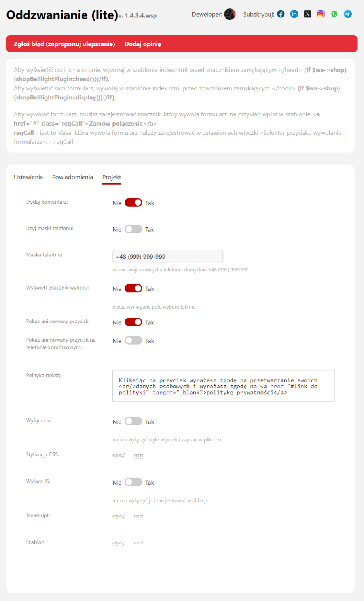Open the X (Twitter) icon
The height and width of the screenshot is (601, 364).
(x=307, y=14)
